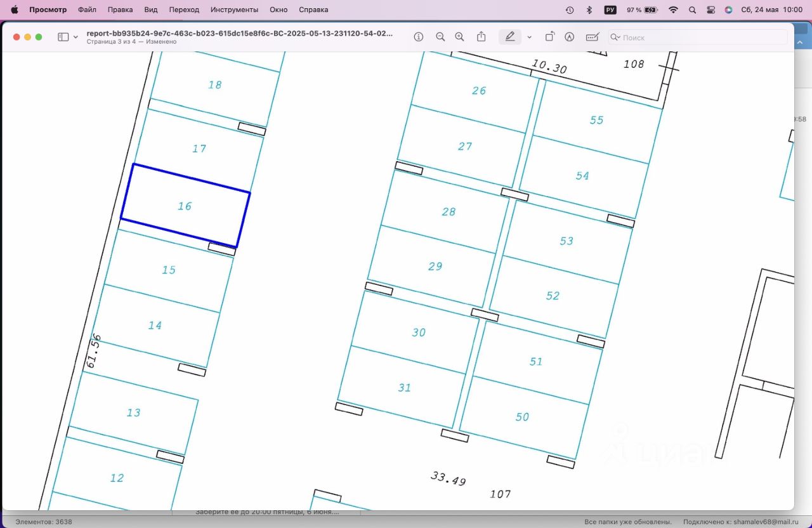Viewport: 812px width, 528px height.
Task: Zoom out of the plan
Action: click(x=440, y=37)
